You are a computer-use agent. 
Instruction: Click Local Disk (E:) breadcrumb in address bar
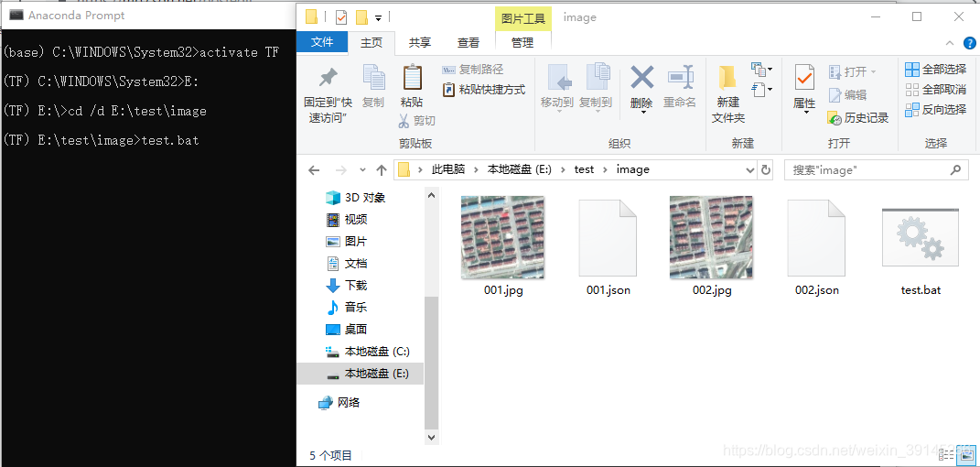(x=520, y=169)
